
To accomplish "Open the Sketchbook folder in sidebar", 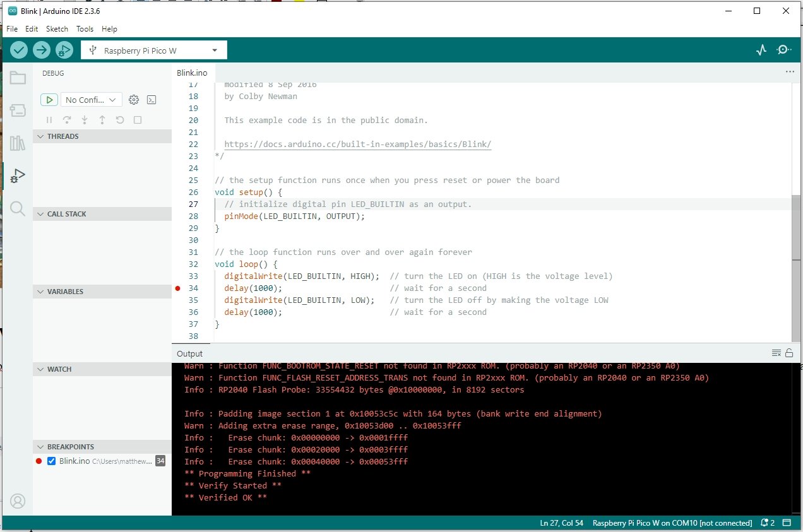I will tap(18, 78).
